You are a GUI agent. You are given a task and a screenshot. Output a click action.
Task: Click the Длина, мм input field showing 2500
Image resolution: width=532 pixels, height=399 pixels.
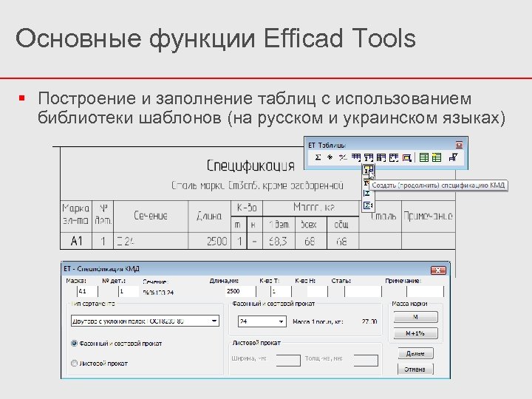point(241,291)
